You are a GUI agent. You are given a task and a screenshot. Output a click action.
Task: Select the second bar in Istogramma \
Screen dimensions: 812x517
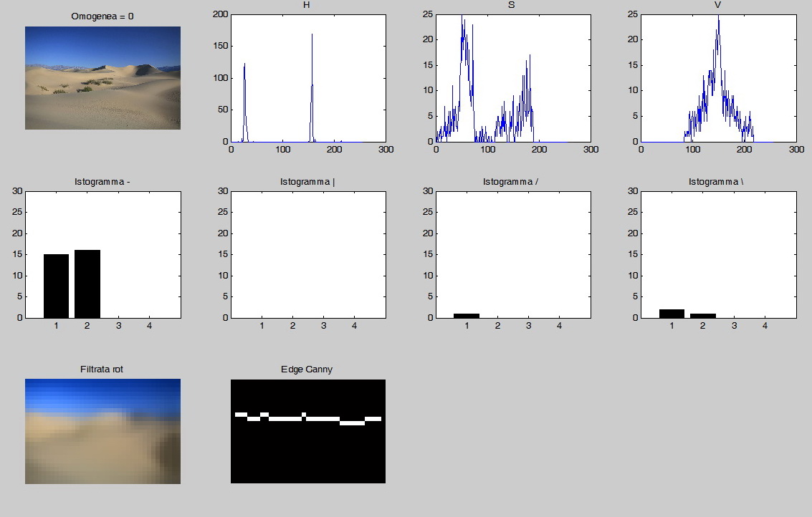[x=702, y=315]
